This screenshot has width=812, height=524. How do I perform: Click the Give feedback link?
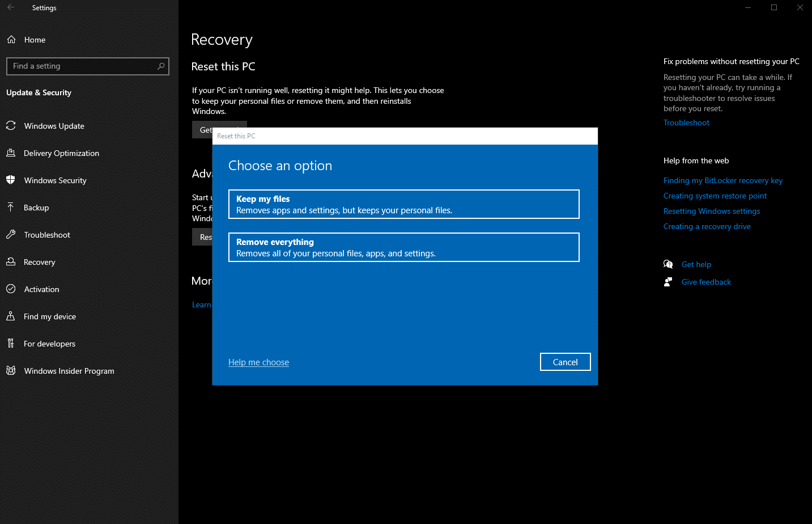705,282
